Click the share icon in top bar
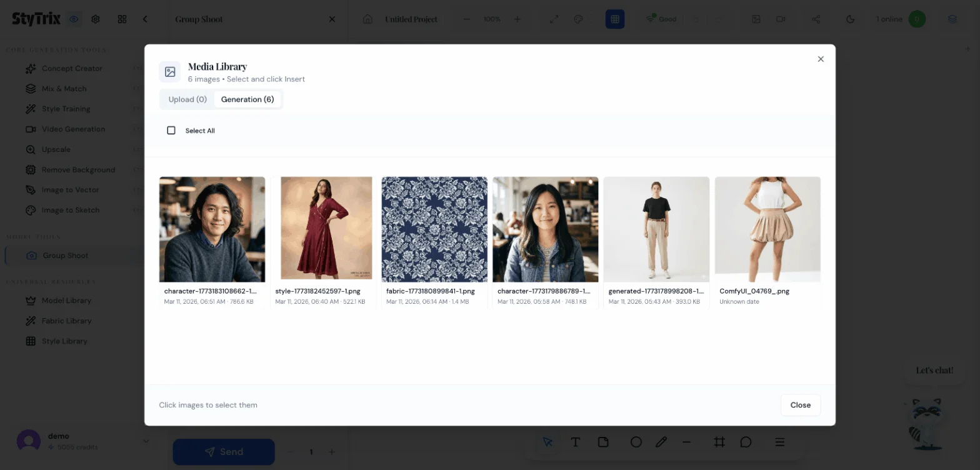 click(816, 19)
